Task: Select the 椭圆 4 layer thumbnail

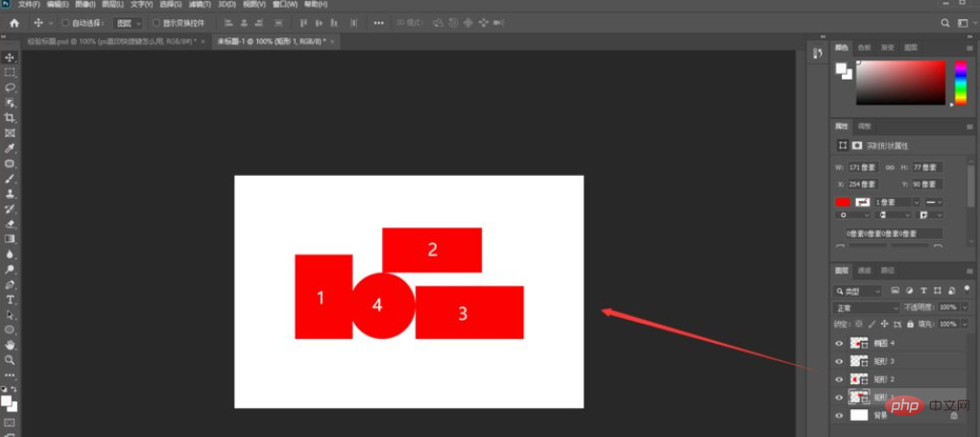Action: 859,343
